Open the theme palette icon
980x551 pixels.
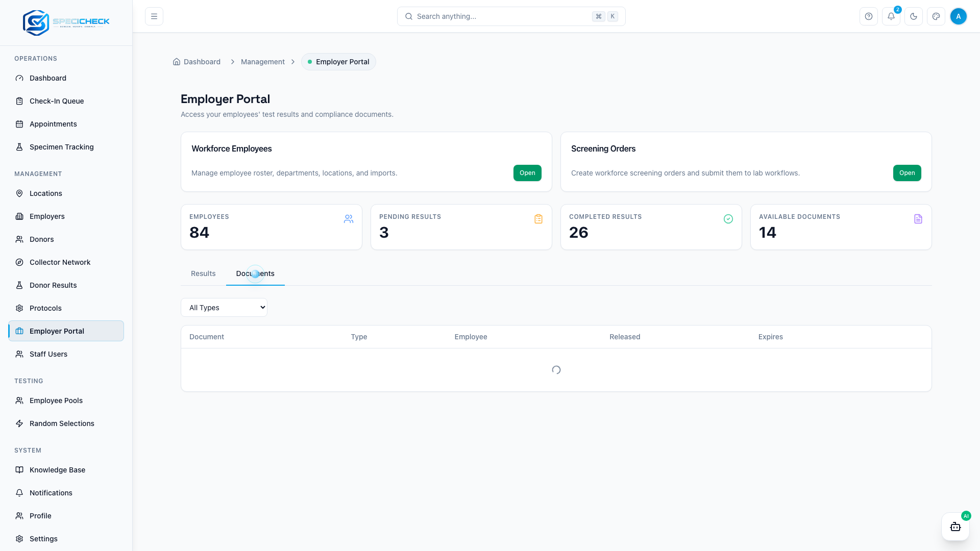pos(936,16)
